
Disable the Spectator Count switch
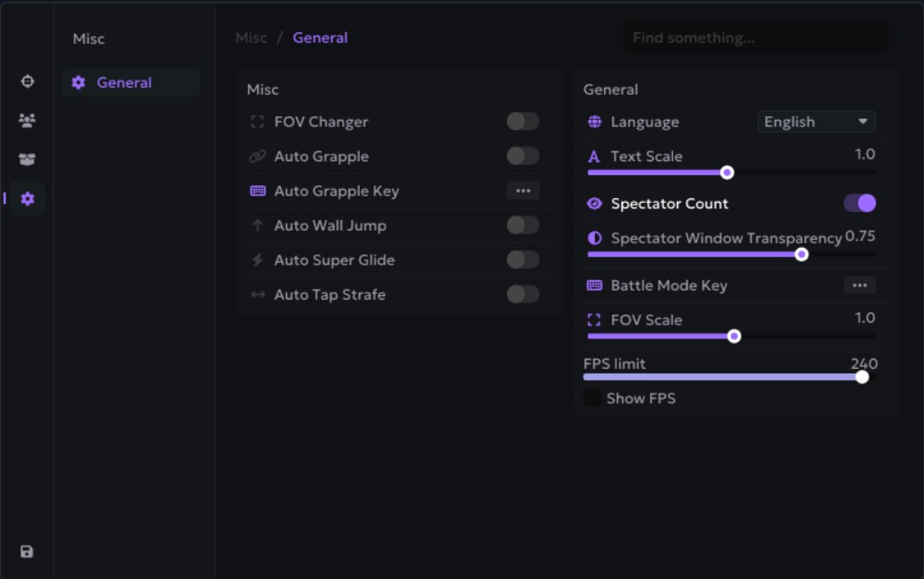click(859, 203)
